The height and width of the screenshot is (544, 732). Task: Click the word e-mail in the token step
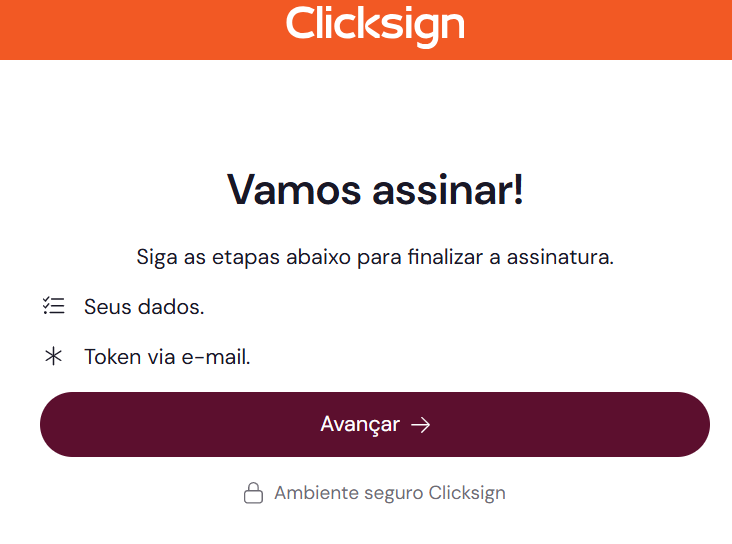[216, 357]
